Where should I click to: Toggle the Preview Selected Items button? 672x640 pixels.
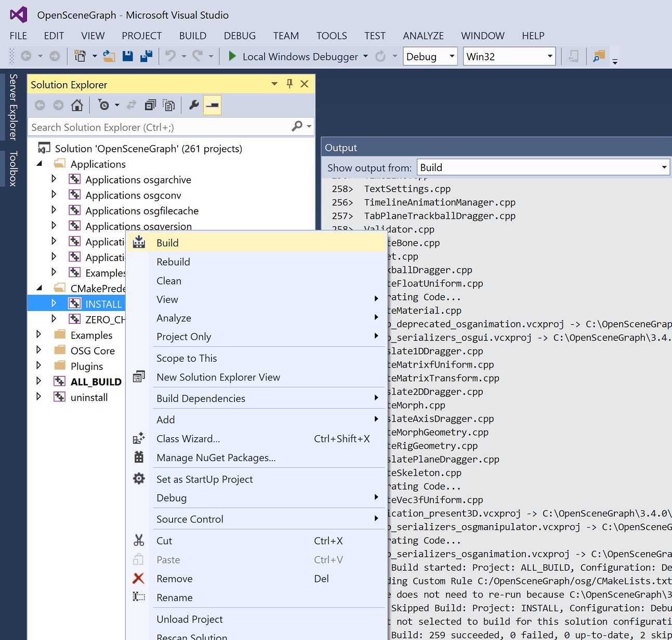click(x=212, y=105)
